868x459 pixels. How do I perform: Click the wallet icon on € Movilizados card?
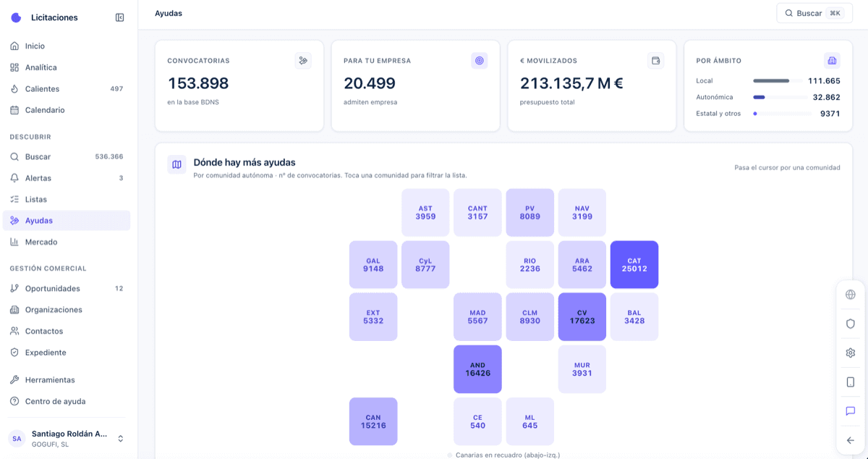coord(656,61)
